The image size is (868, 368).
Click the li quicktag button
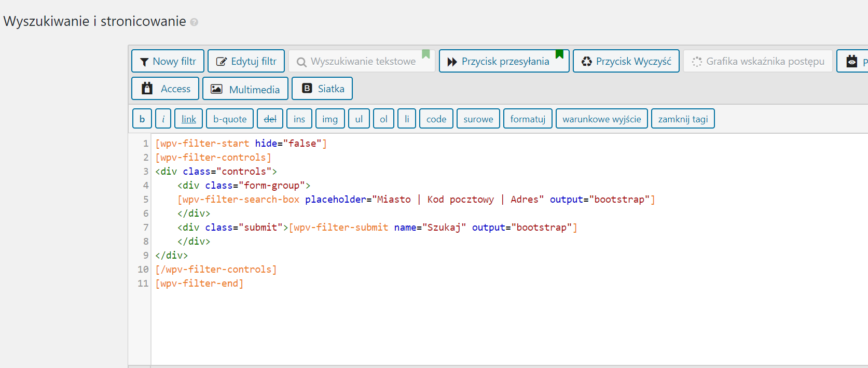point(407,119)
